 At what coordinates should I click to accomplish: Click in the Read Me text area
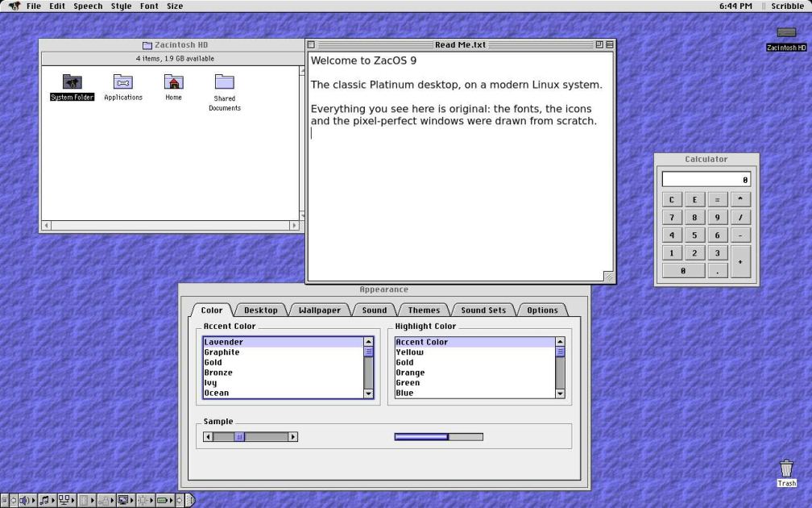(460, 166)
